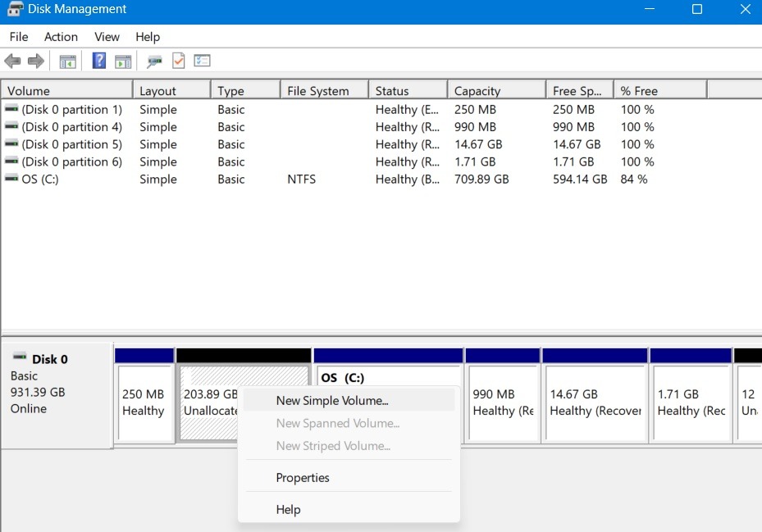The height and width of the screenshot is (532, 762).
Task: Select the Disk 0 Basic panel
Action: [56, 393]
